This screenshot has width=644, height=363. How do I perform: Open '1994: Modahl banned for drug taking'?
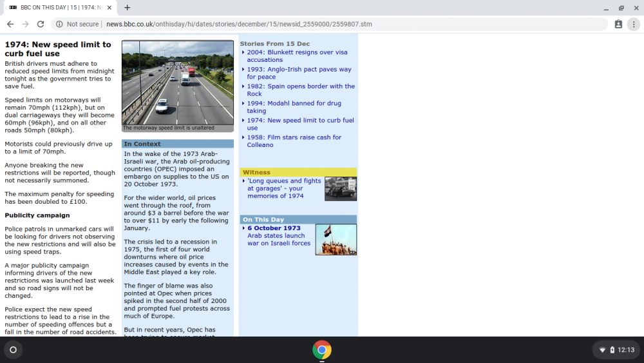click(x=294, y=107)
